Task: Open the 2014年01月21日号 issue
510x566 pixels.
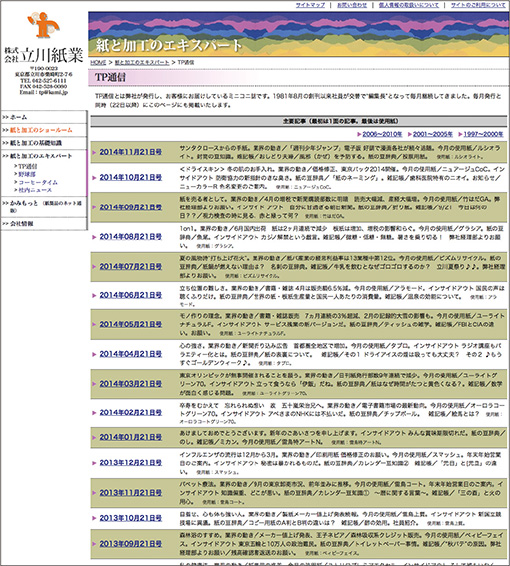Action: 131,437
